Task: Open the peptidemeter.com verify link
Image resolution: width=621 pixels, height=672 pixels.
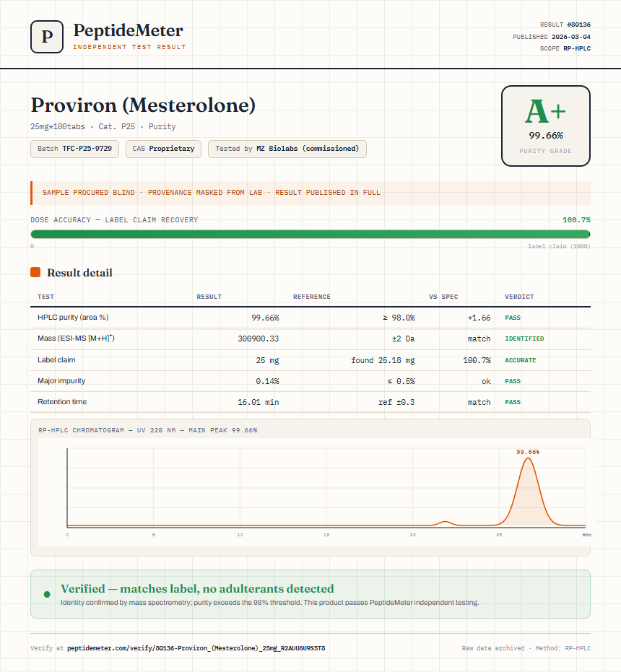Action: (x=196, y=648)
